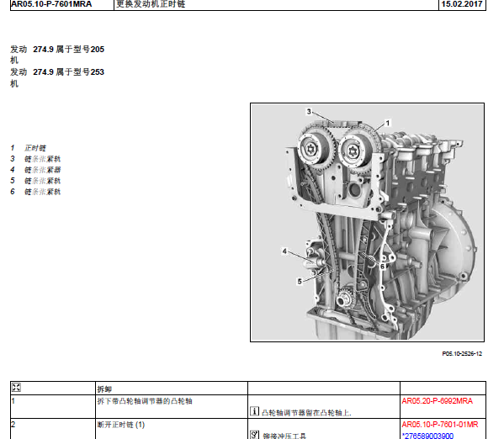
Task: Click the engine timing chain diagram
Action: 367,222
